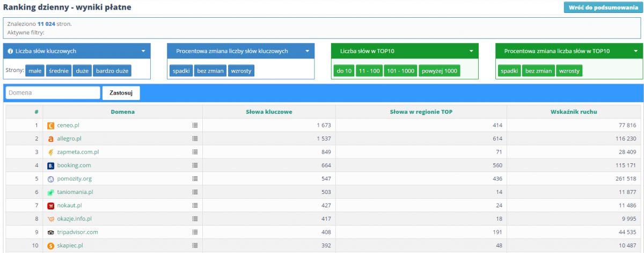Open the list icon for booking.com

195,165
